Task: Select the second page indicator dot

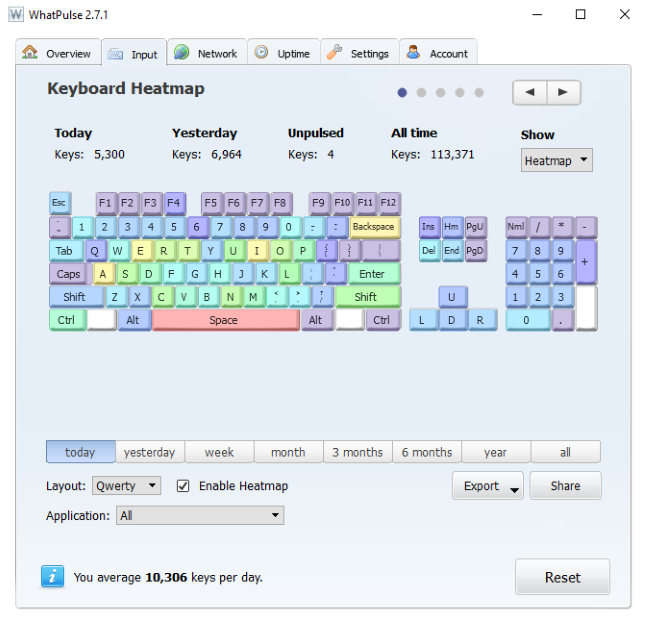Action: [x=422, y=93]
